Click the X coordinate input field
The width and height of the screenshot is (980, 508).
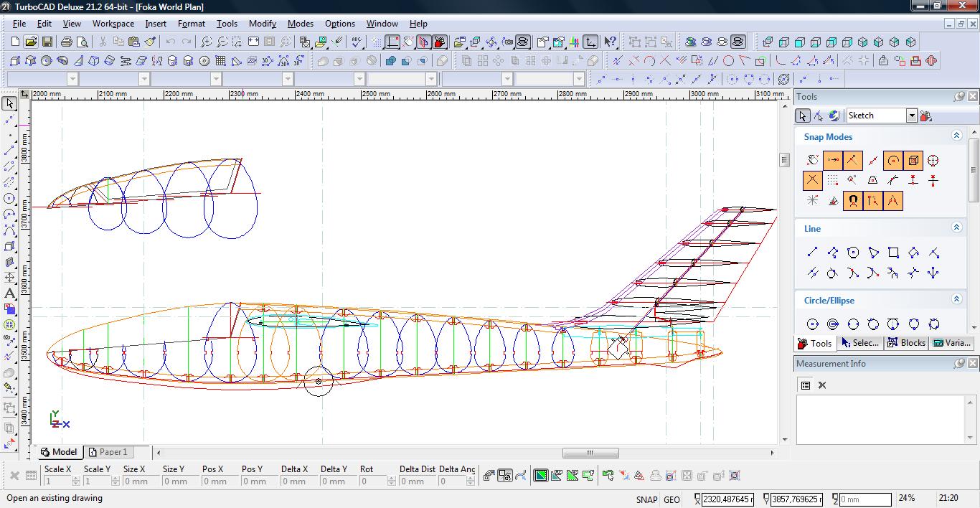pyautogui.click(x=727, y=499)
